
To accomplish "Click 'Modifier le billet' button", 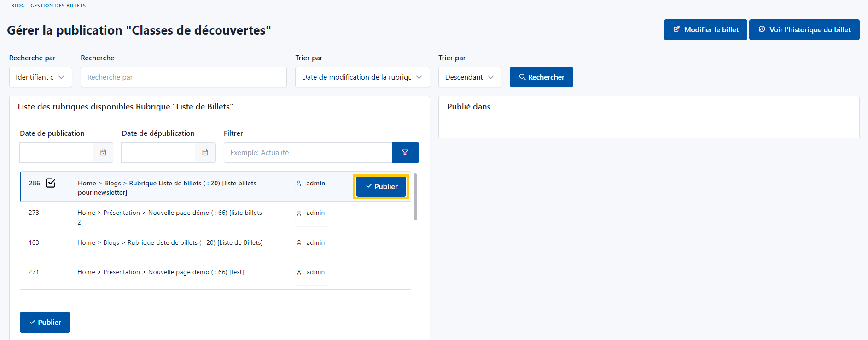I will click(705, 30).
